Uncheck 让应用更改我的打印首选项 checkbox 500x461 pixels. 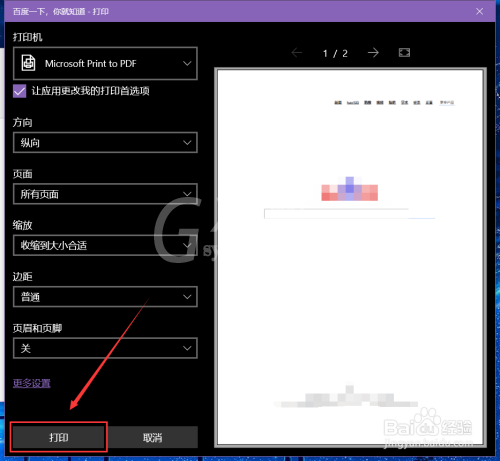pyautogui.click(x=20, y=91)
